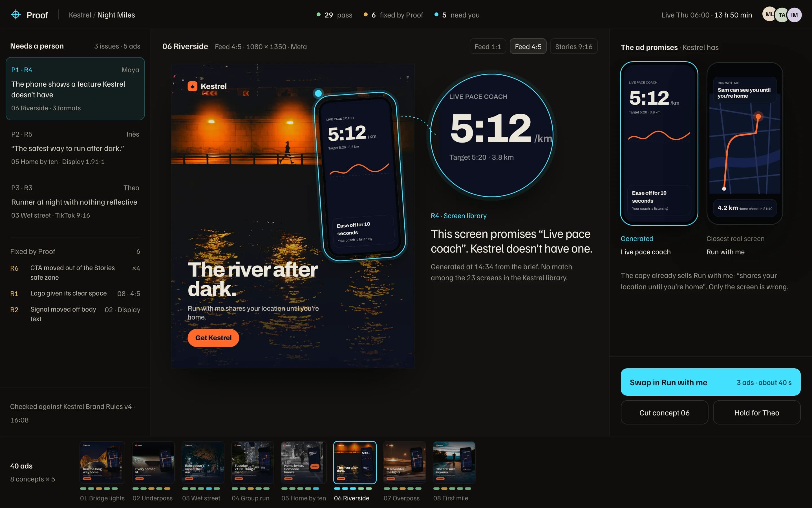This screenshot has height=508, width=812.
Task: Open the 03 Wet street thumbnail
Action: [203, 462]
